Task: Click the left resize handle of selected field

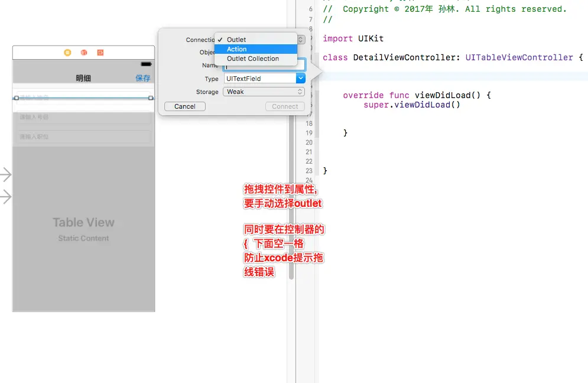Action: [16, 98]
